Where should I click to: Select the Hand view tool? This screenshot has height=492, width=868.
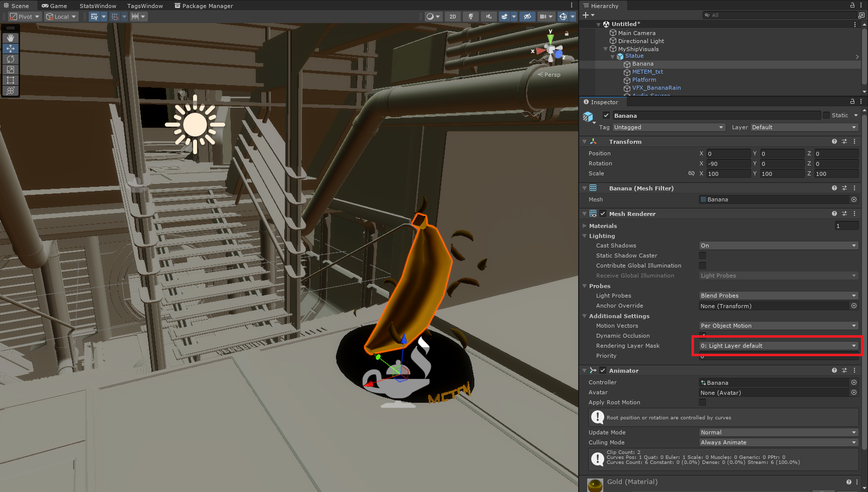point(11,38)
